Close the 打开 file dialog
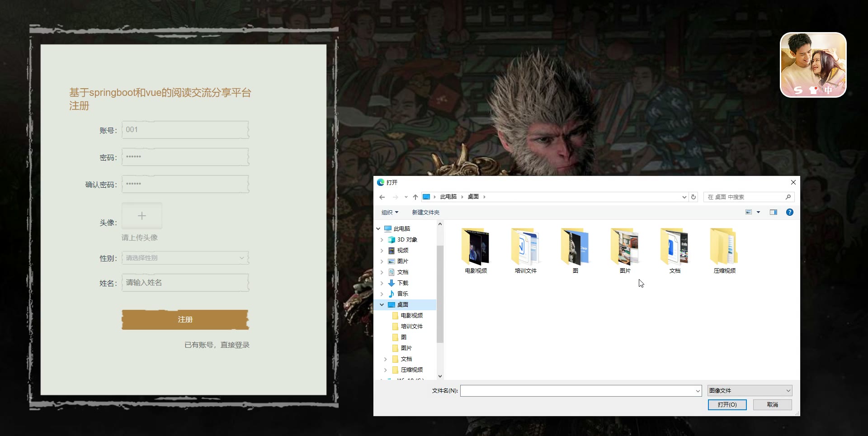This screenshot has width=868, height=436. pos(793,182)
